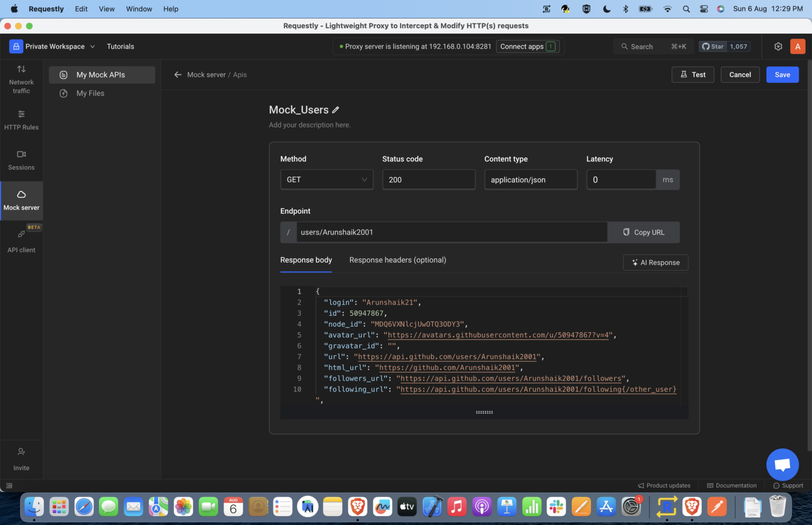Open the Sessions panel
This screenshot has height=525, width=812.
coord(21,160)
